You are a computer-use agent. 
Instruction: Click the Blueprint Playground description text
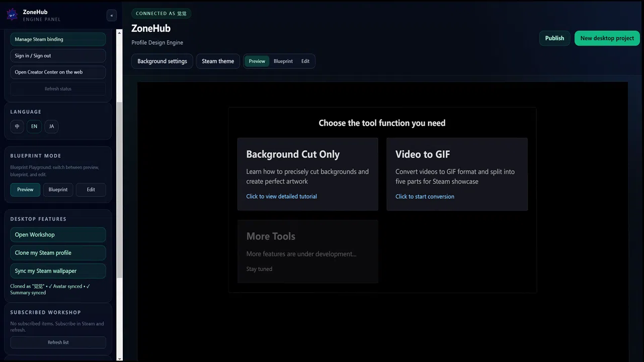54,171
